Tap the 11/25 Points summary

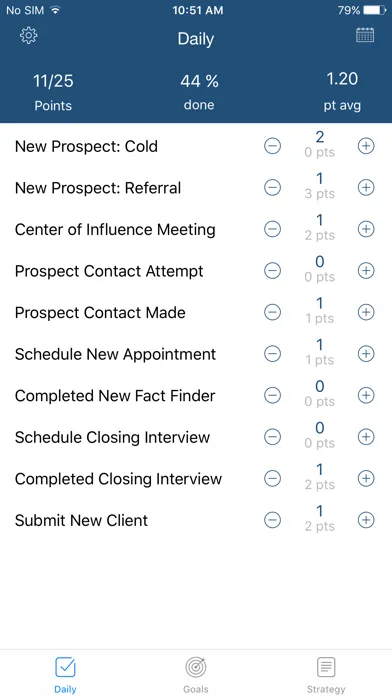coord(53,92)
